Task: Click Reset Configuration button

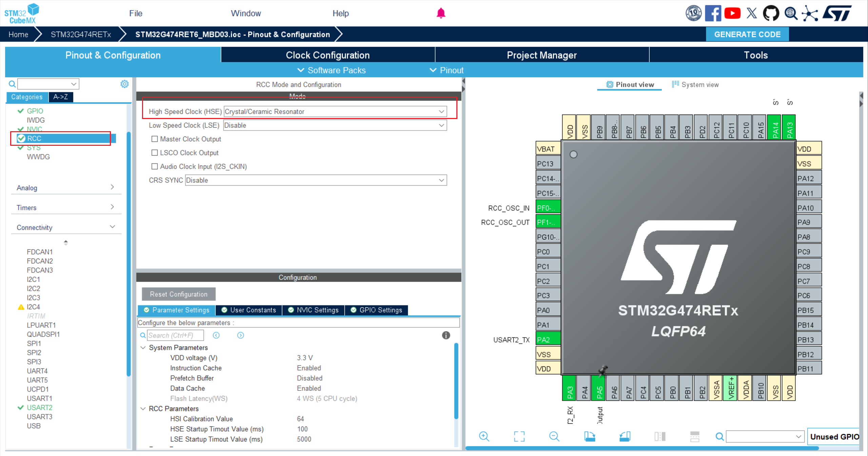Action: (179, 294)
